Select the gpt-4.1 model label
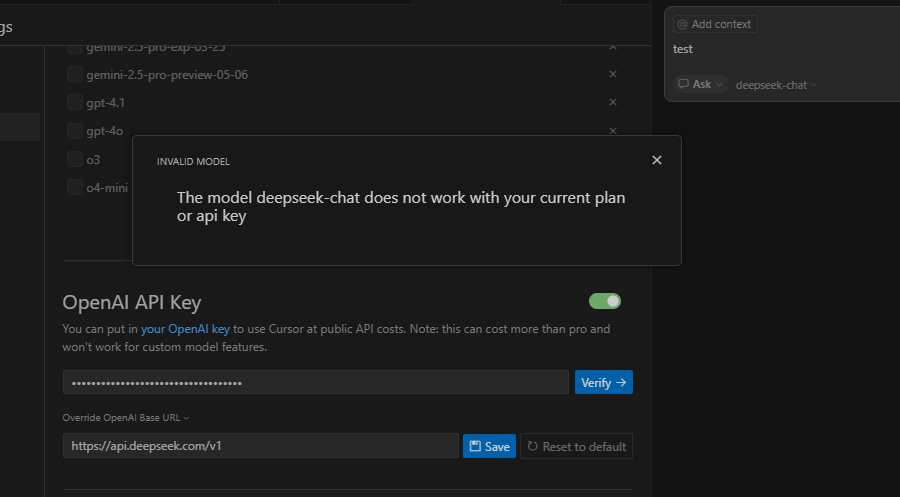900x497 pixels. coord(106,103)
